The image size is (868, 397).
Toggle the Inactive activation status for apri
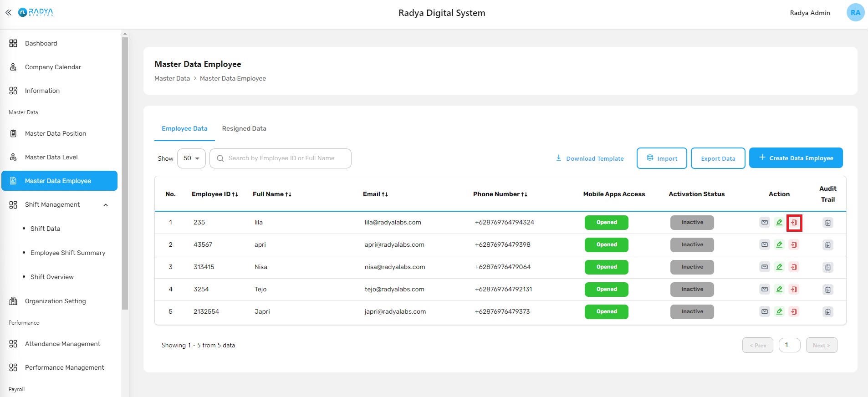pos(692,245)
